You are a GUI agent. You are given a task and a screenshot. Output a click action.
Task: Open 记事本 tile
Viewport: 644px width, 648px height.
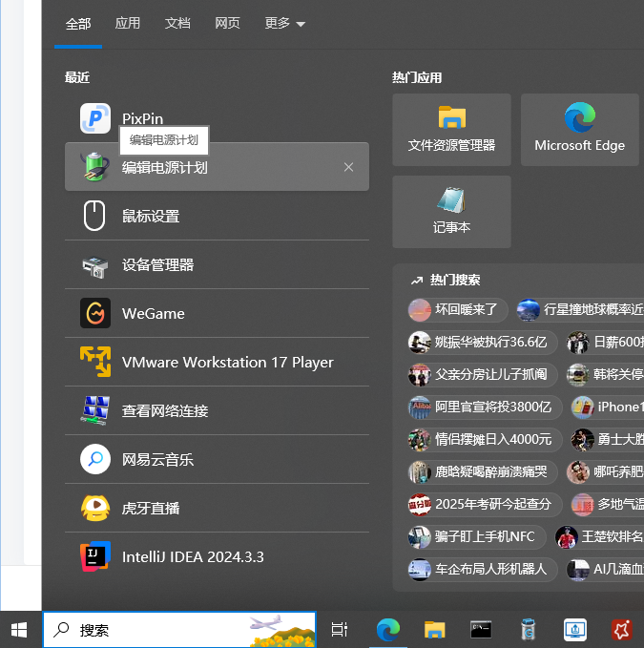(451, 212)
